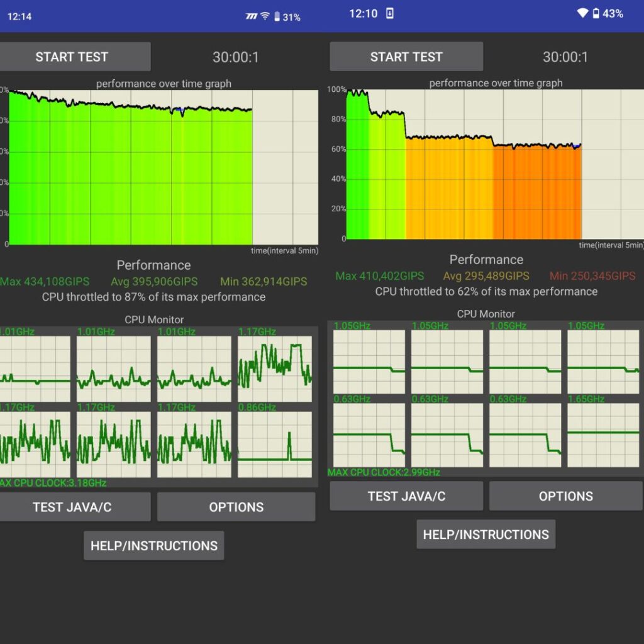Tap the battery icon showing 43%

(x=596, y=13)
